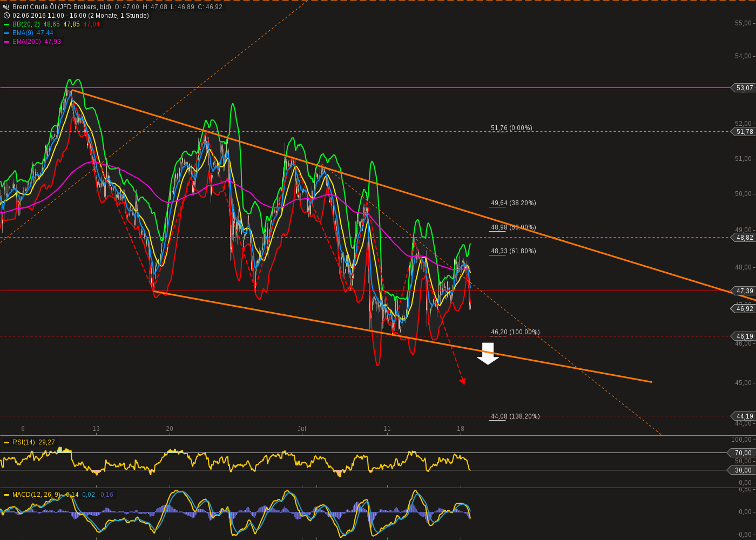
Task: Click the Fibonacci label 44,08 (138.20%)
Action: pyautogui.click(x=515, y=416)
